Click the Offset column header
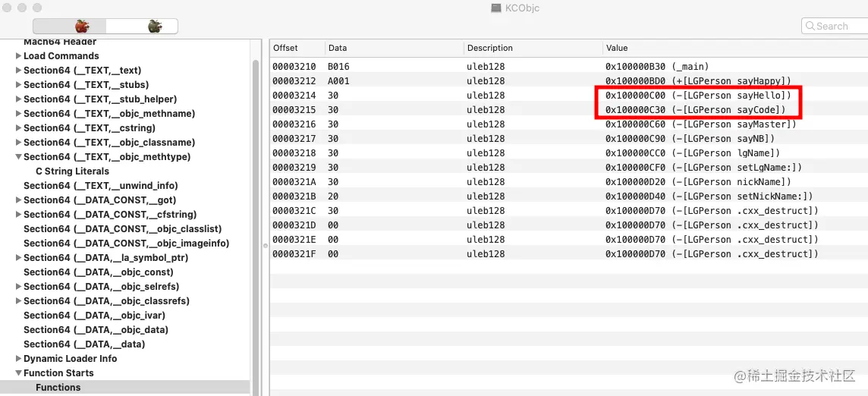This screenshot has height=396, width=868. coord(296,48)
